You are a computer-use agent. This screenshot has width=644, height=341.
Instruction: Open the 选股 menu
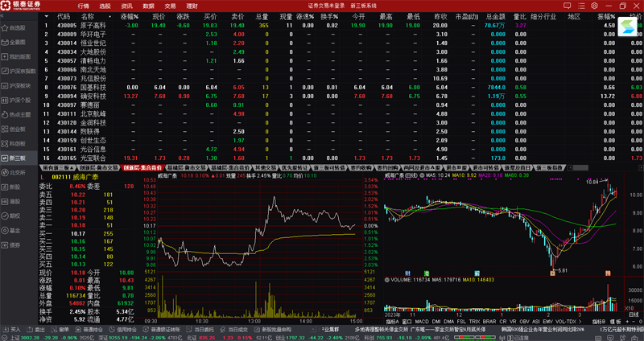coord(105,6)
